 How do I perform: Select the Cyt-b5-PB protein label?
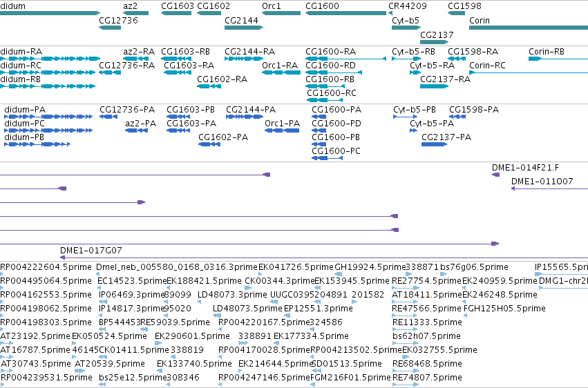click(x=415, y=110)
